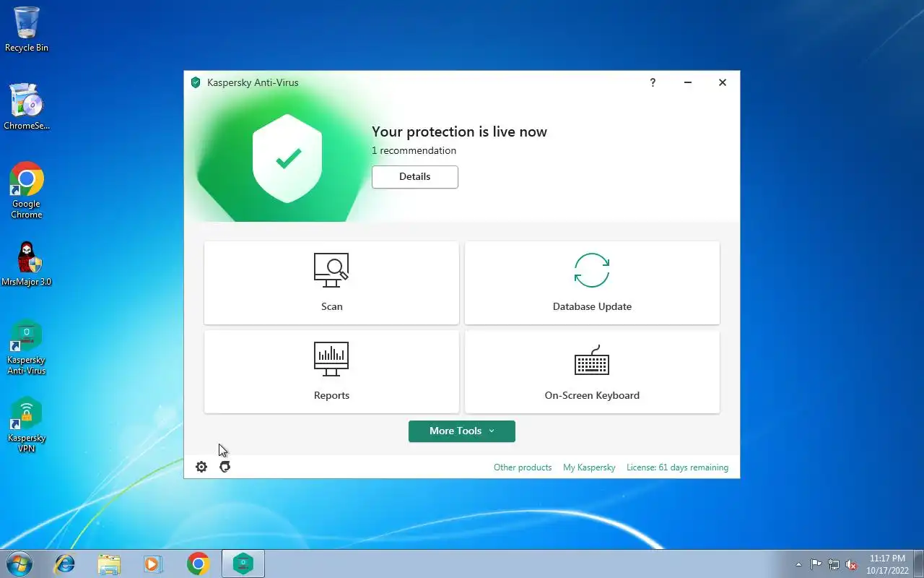Viewport: 924px width, 578px height.
Task: Open the Scan tile
Action: coord(331,282)
